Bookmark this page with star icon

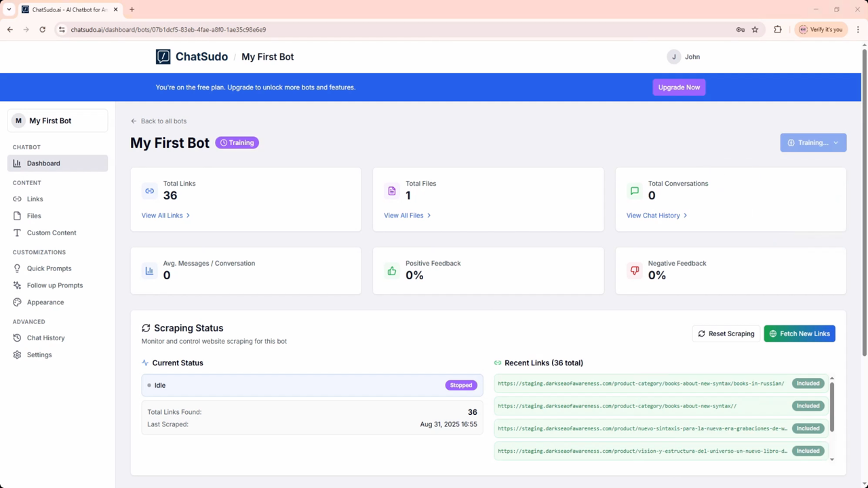point(755,30)
